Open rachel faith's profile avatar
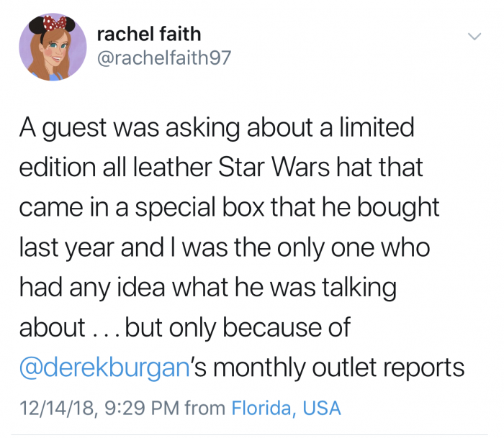Screen dimensions: 504x438 53,47
